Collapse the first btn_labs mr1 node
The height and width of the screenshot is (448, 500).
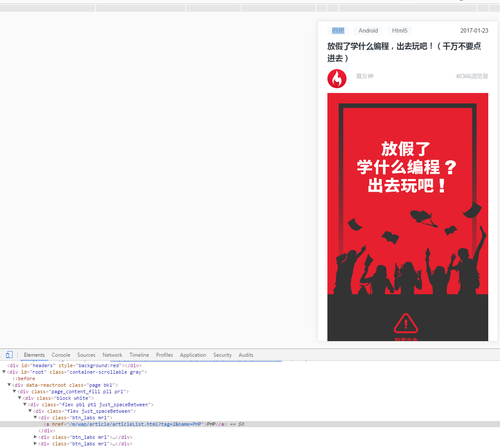35,418
